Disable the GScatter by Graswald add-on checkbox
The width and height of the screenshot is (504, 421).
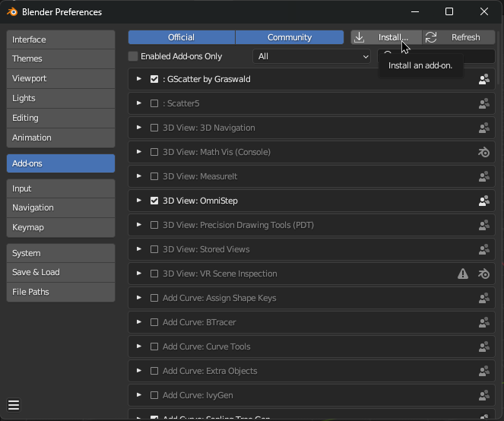tap(154, 79)
